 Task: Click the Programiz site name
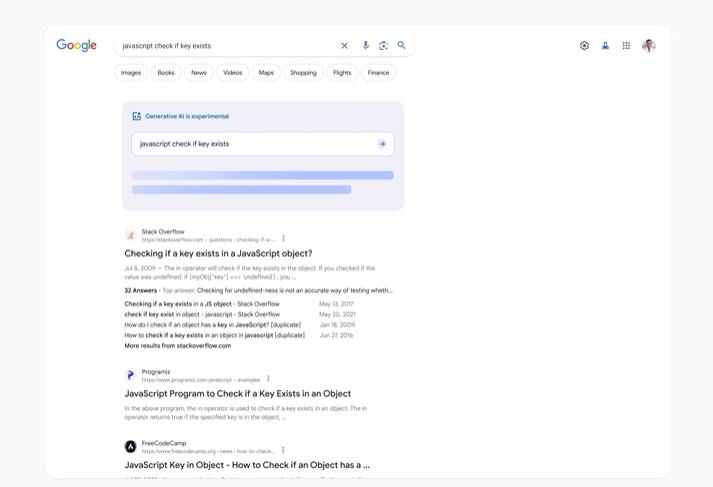pos(156,372)
